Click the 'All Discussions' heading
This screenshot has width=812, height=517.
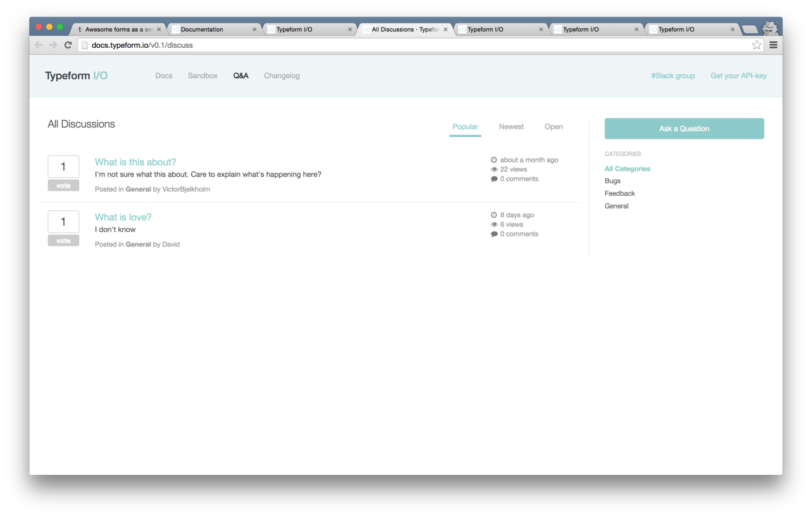[81, 124]
